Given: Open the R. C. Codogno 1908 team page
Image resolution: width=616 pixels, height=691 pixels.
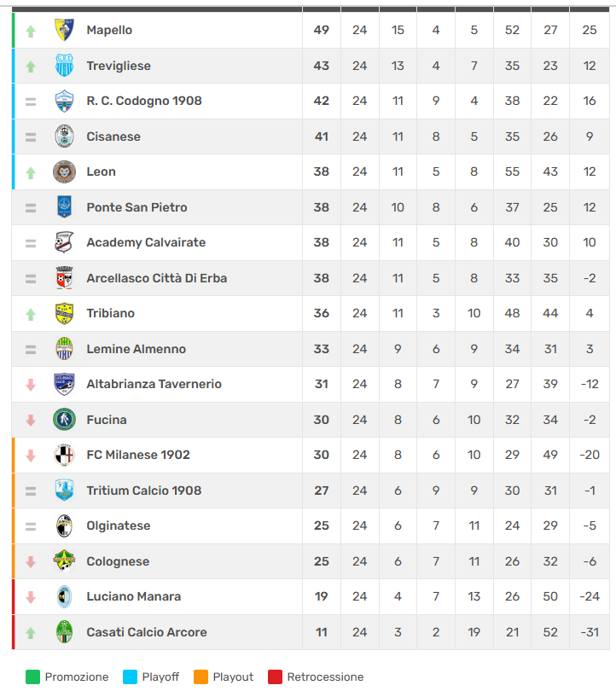Looking at the screenshot, I should pyautogui.click(x=144, y=101).
